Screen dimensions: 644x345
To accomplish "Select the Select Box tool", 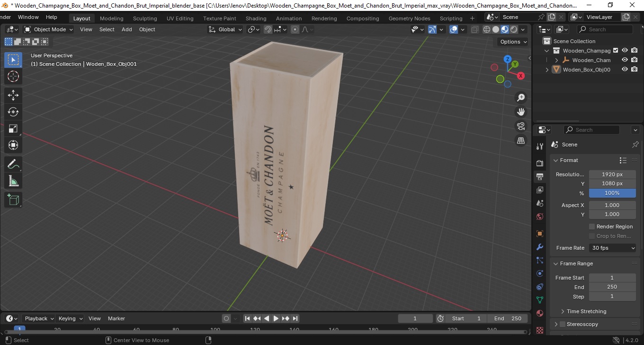I will (13, 60).
